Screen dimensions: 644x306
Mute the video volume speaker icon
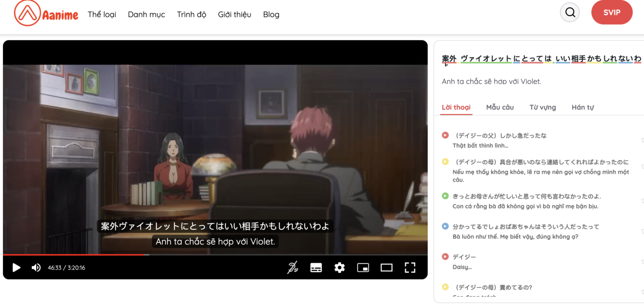36,268
